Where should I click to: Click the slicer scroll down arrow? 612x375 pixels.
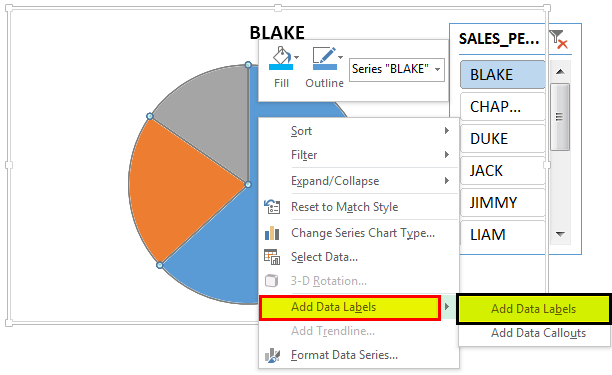coord(560,234)
